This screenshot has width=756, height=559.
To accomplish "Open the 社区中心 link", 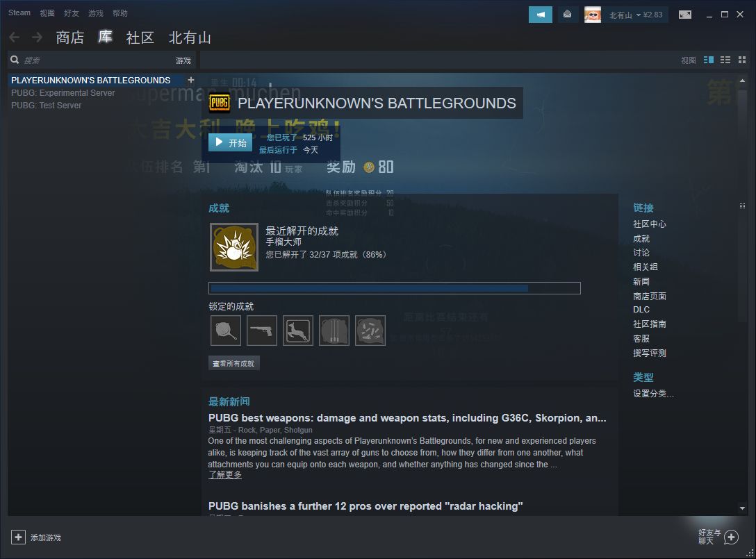I will (650, 224).
